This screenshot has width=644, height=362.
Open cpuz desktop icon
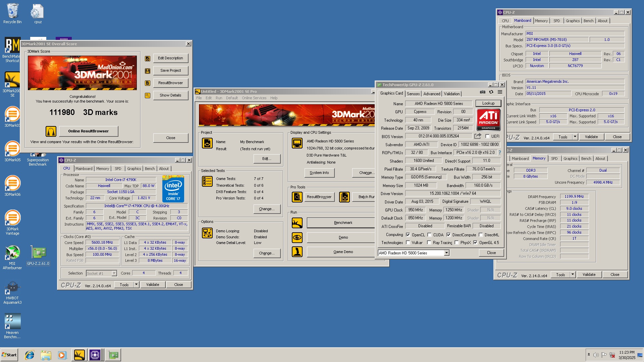tap(38, 14)
